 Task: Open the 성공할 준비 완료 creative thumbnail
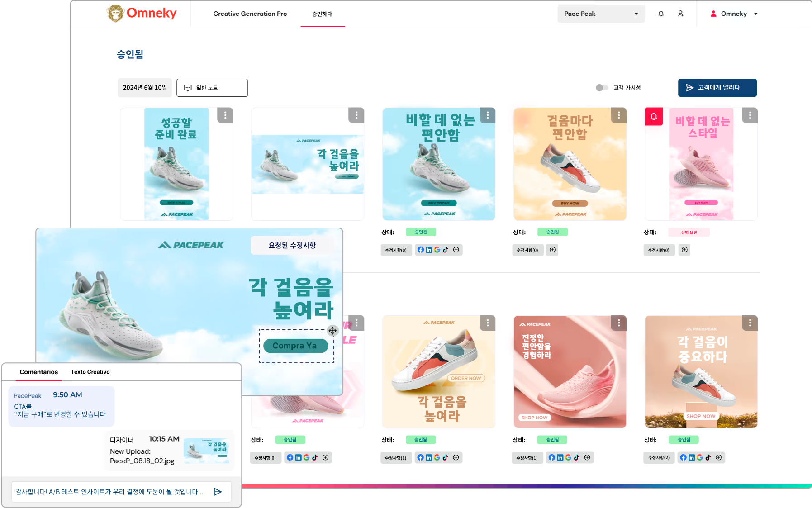pyautogui.click(x=176, y=164)
